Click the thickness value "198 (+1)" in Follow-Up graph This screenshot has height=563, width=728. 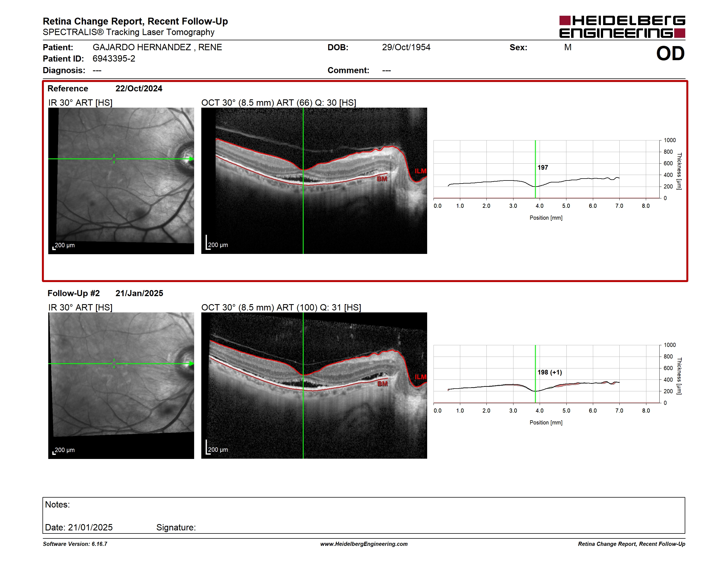[x=550, y=372]
